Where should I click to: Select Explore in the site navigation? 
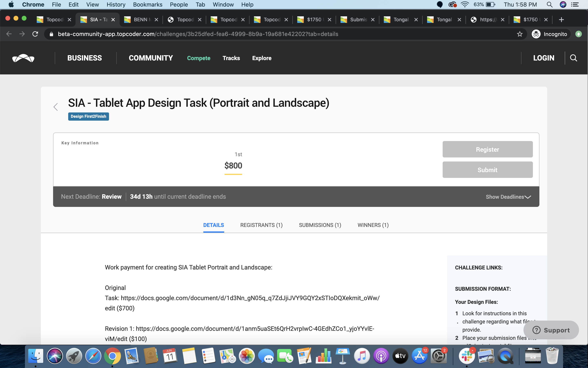click(262, 58)
